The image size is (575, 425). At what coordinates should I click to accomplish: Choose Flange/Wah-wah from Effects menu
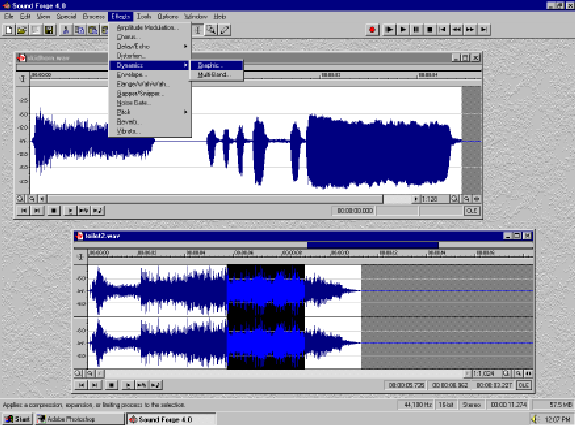pyautogui.click(x=150, y=84)
